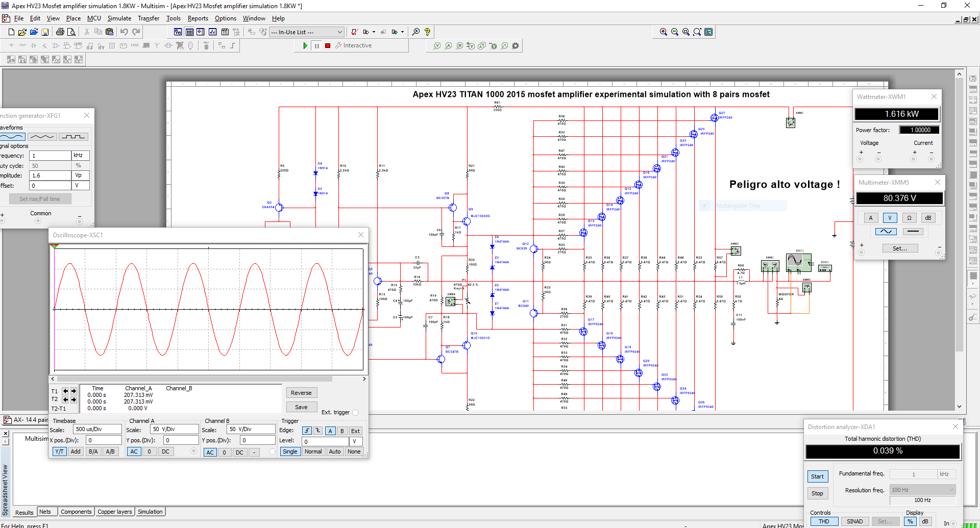Select multimeter AC sine-wave mode

coord(886,232)
